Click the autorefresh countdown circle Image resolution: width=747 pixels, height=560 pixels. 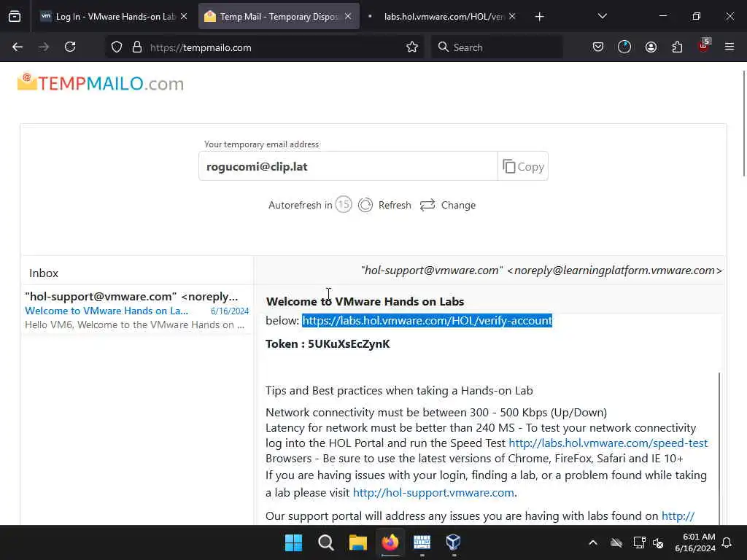(x=344, y=205)
